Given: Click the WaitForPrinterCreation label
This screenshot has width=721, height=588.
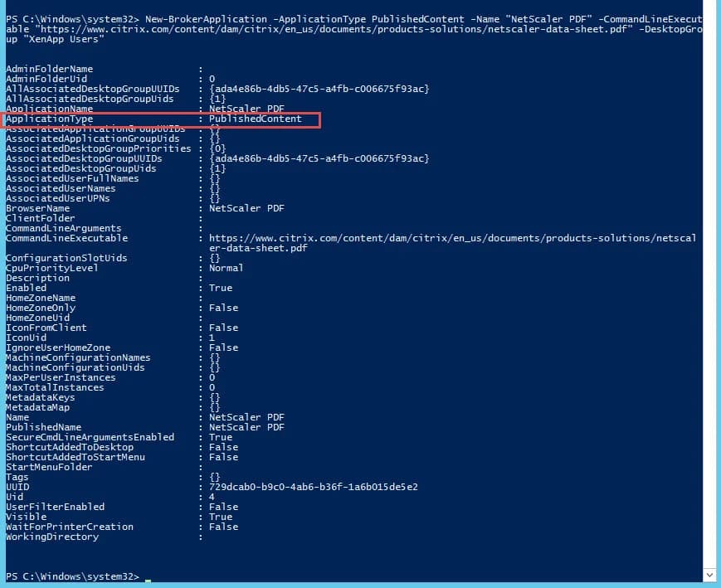Looking at the screenshot, I should [70, 527].
